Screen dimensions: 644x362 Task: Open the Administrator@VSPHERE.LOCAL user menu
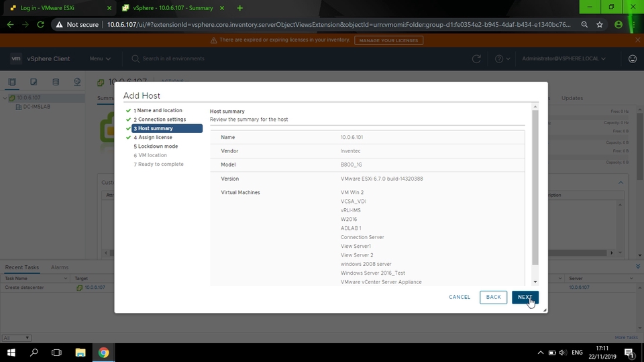pos(563,58)
